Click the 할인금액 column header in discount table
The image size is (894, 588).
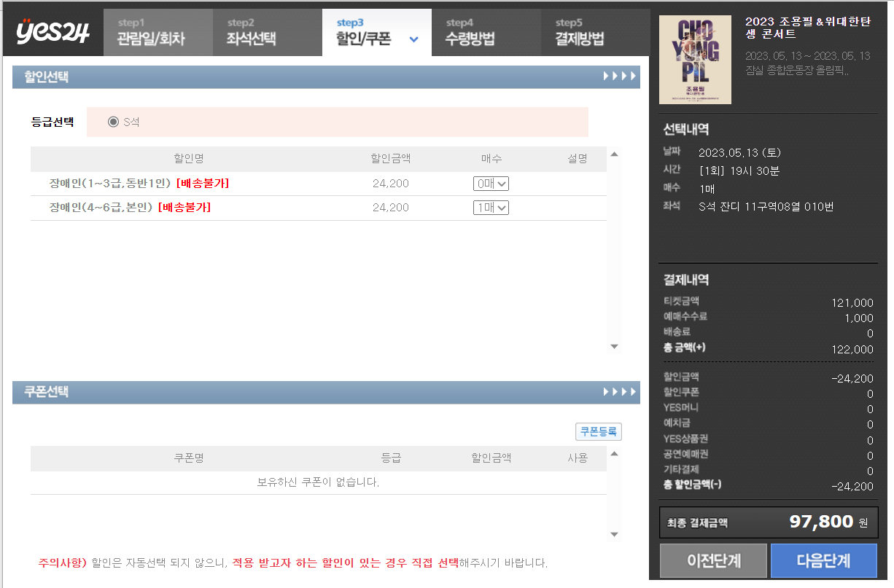pos(391,159)
